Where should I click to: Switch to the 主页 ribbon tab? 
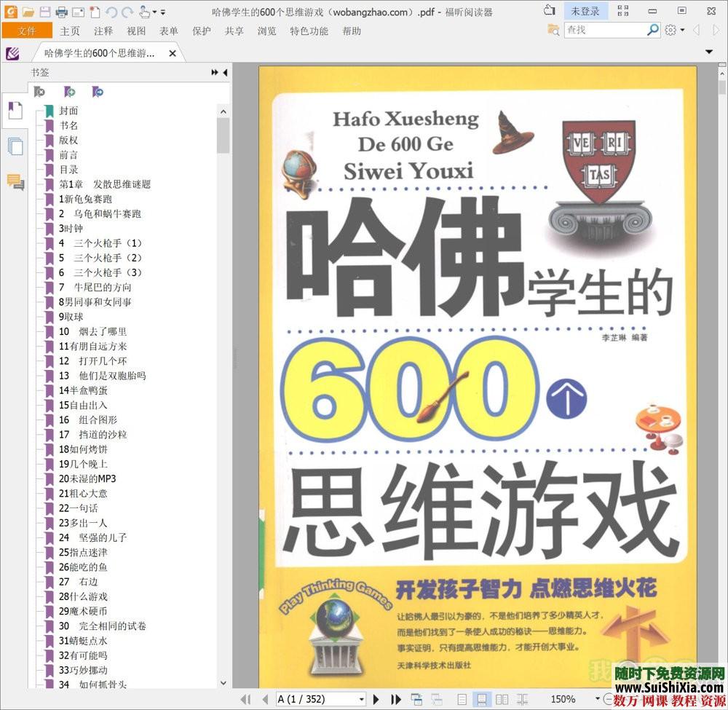click(70, 31)
